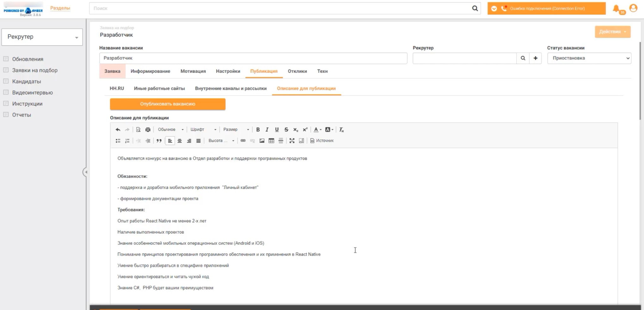Center-align the text
The width and height of the screenshot is (644, 310).
pos(179,141)
